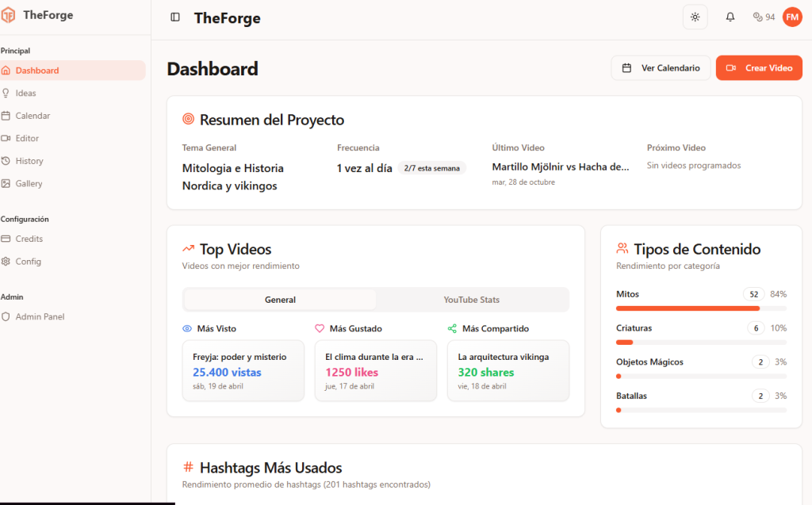Click the Admin Panel shield icon
Viewport: 812px width, 505px height.
pos(6,316)
